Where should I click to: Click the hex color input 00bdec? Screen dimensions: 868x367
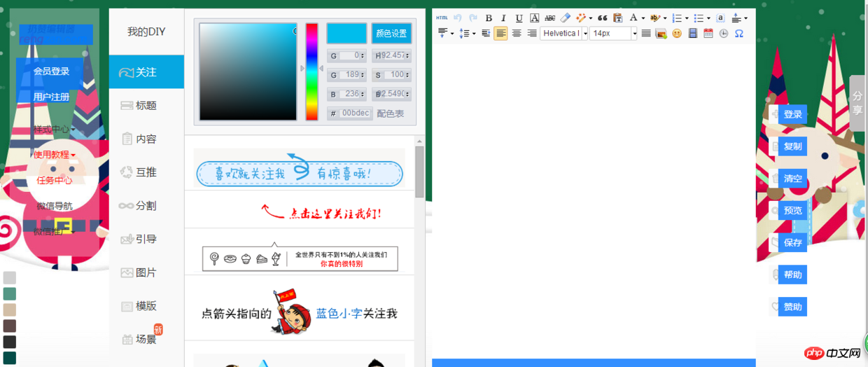(x=355, y=113)
